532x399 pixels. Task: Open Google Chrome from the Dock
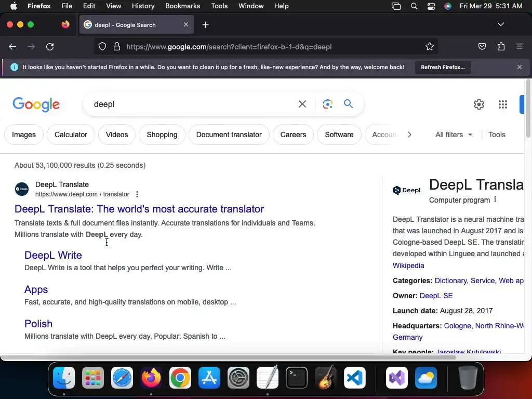180,378
